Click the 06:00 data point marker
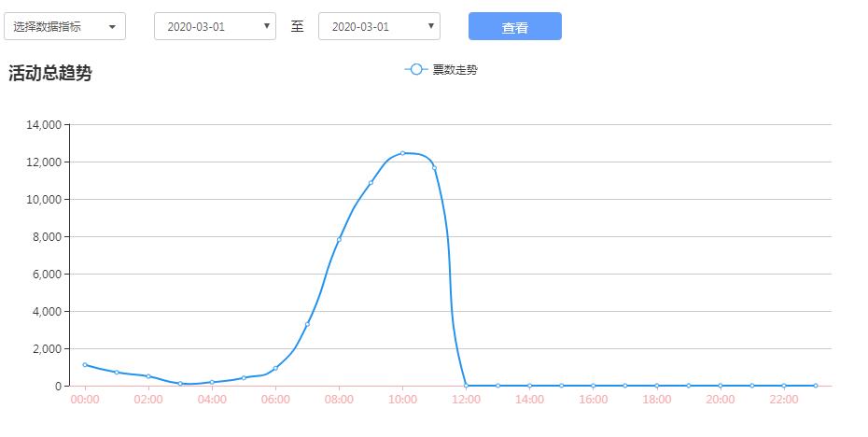868x437 pixels. coord(275,368)
